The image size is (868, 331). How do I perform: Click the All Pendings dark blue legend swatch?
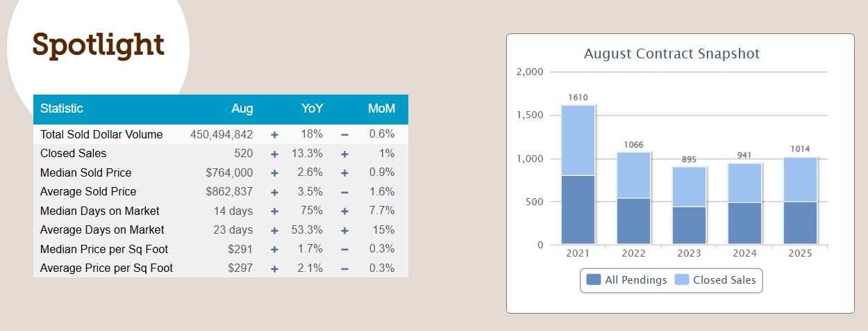pyautogui.click(x=594, y=280)
